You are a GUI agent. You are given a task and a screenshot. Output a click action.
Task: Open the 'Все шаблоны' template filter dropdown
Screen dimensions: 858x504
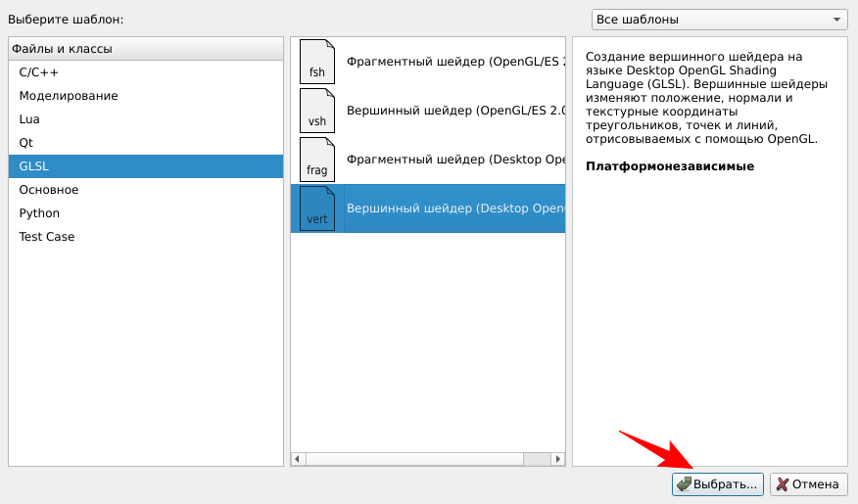[x=719, y=20]
